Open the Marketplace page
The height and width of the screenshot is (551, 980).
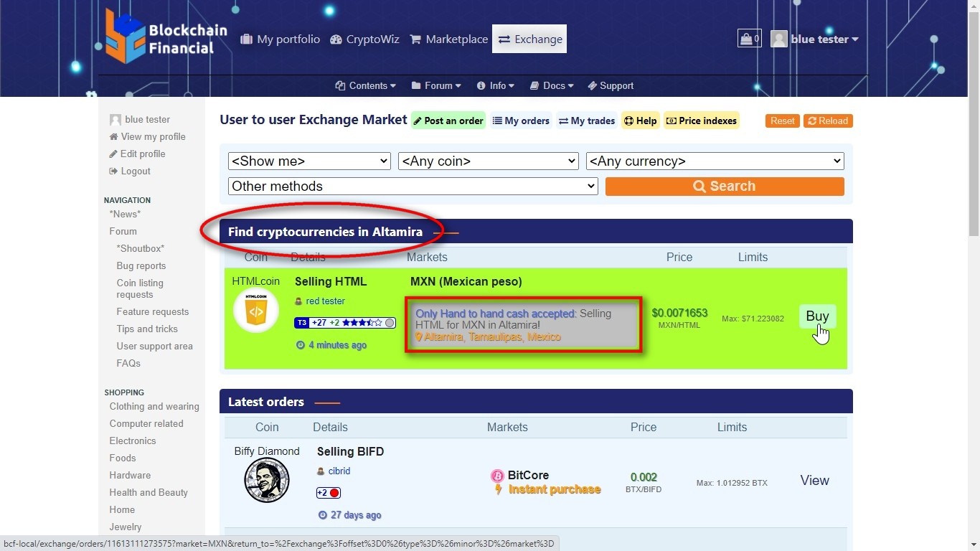(x=448, y=39)
